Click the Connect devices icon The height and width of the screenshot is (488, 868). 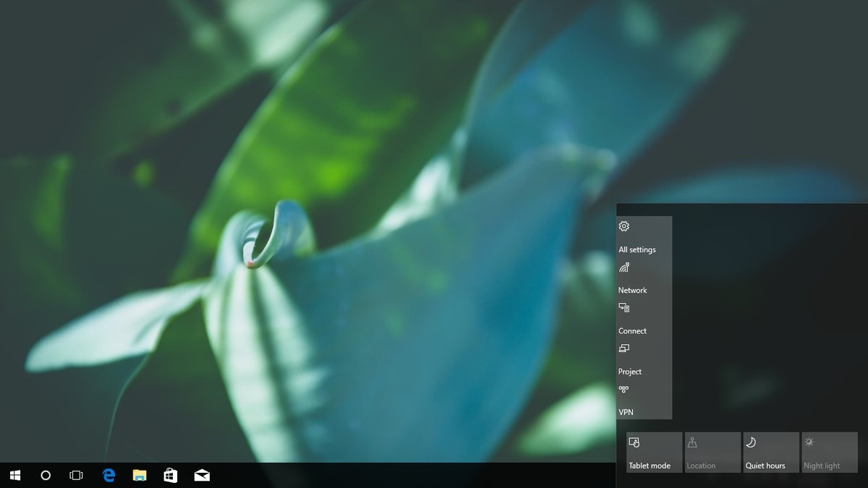(x=624, y=308)
